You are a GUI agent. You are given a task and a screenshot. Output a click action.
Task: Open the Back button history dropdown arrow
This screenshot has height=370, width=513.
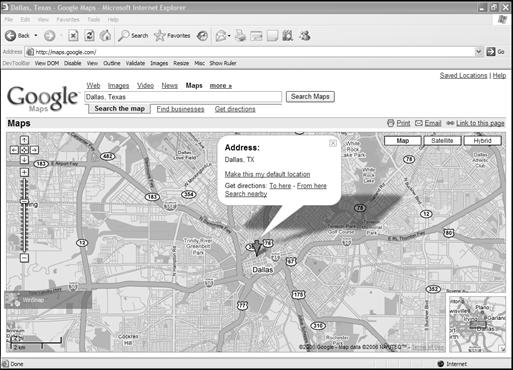[36, 35]
